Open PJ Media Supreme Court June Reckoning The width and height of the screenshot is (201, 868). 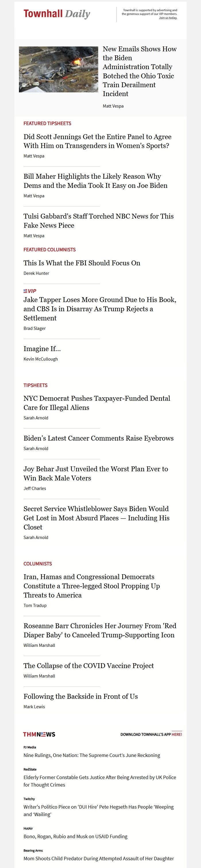pos(92,755)
